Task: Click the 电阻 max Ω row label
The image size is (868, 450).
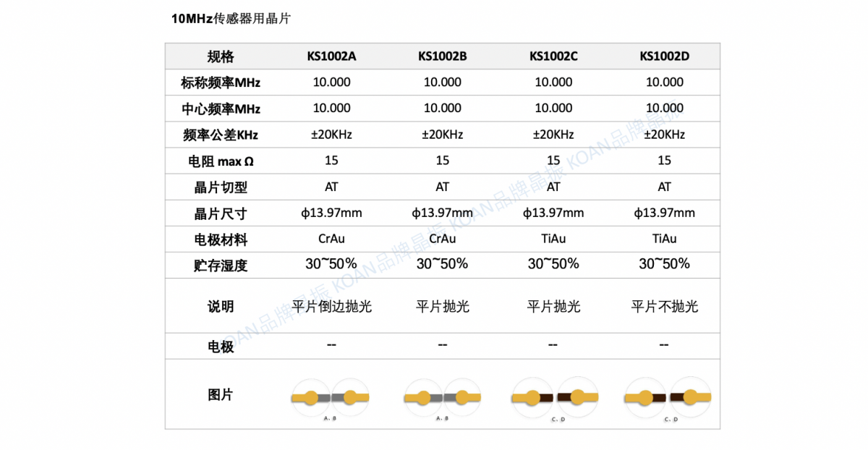Action: tap(221, 161)
